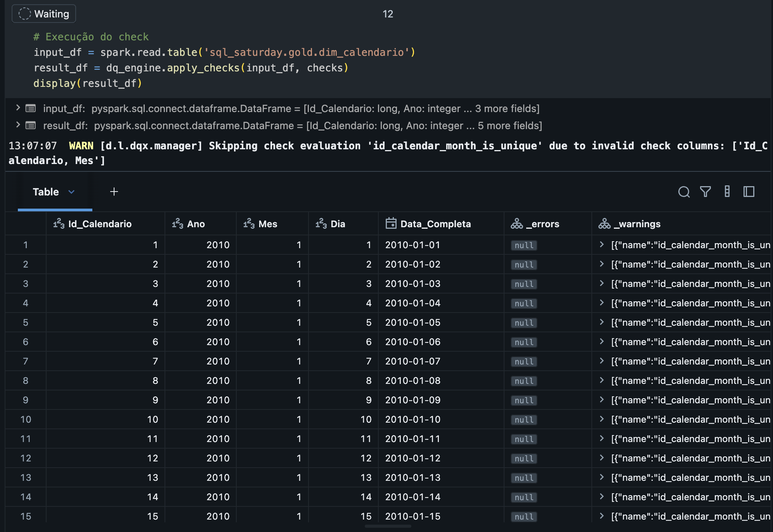Click the Waiting spinner status button
Viewport: 773px width, 532px height.
pyautogui.click(x=44, y=14)
